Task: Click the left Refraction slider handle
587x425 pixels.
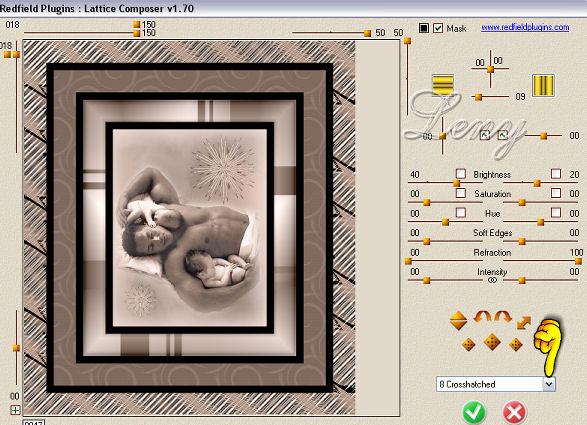Action: pyautogui.click(x=408, y=261)
